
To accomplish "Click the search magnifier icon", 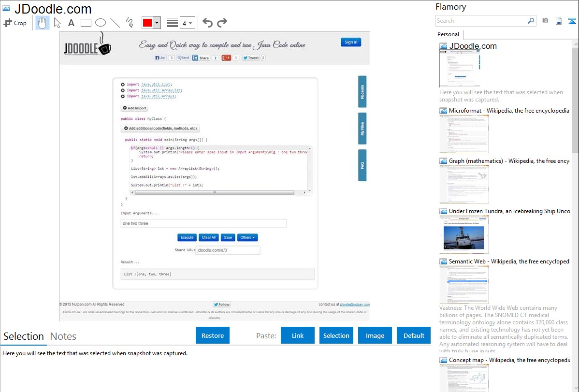I will click(531, 21).
